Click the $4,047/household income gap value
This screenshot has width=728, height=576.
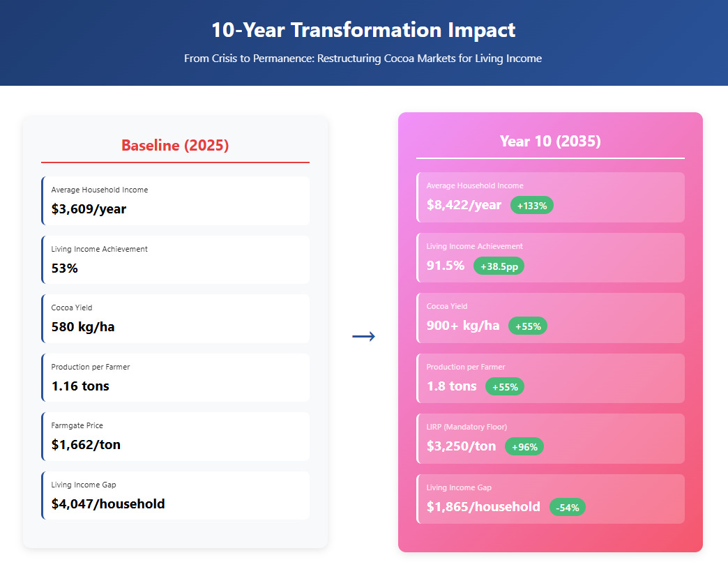point(108,504)
